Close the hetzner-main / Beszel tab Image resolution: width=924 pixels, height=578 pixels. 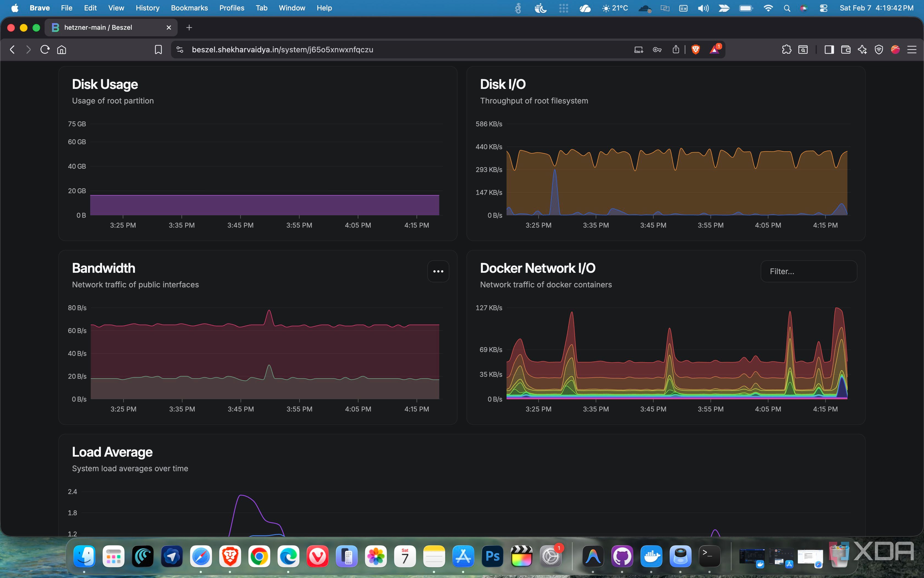pyautogui.click(x=169, y=28)
